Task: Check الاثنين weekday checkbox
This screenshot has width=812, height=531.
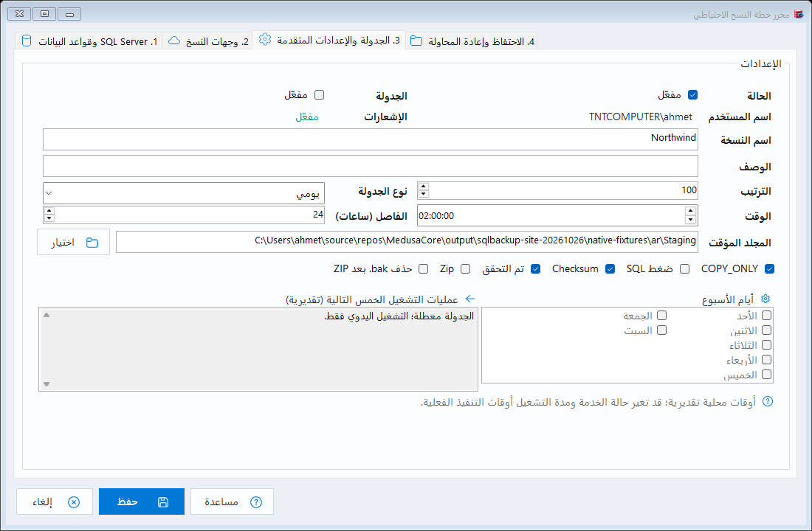Action: tap(766, 330)
